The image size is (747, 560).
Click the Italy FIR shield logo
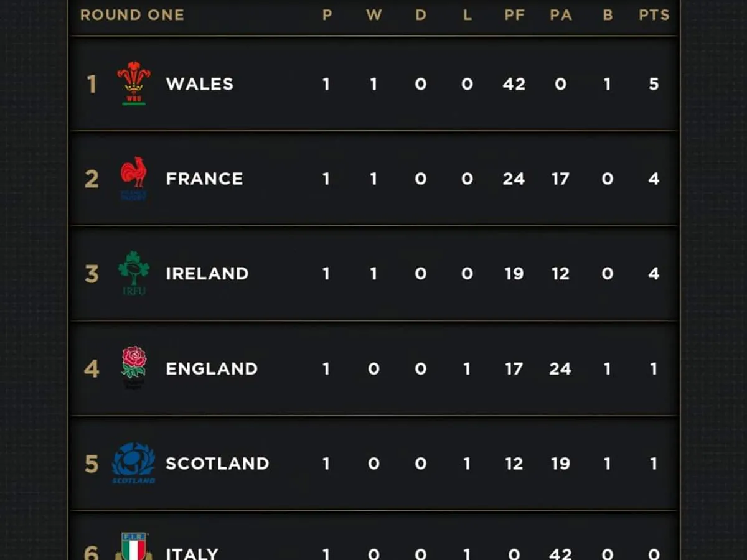click(x=134, y=548)
